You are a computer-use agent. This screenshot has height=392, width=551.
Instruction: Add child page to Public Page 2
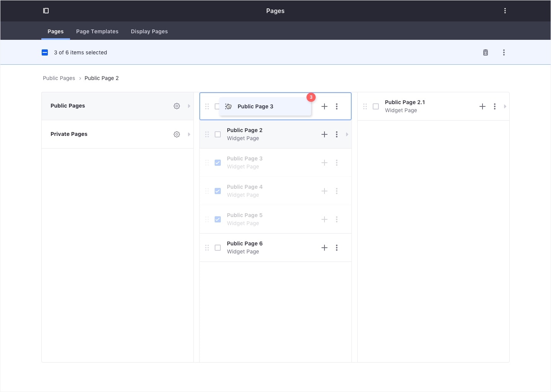point(324,134)
